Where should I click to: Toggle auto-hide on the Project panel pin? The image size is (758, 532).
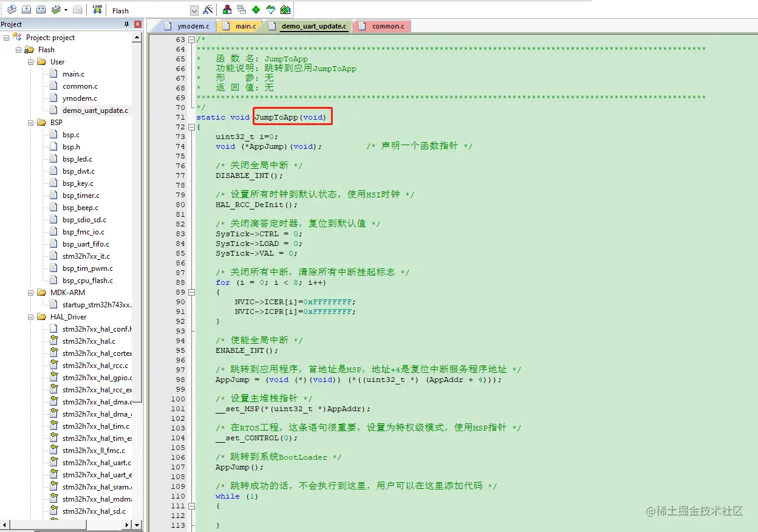(126, 24)
